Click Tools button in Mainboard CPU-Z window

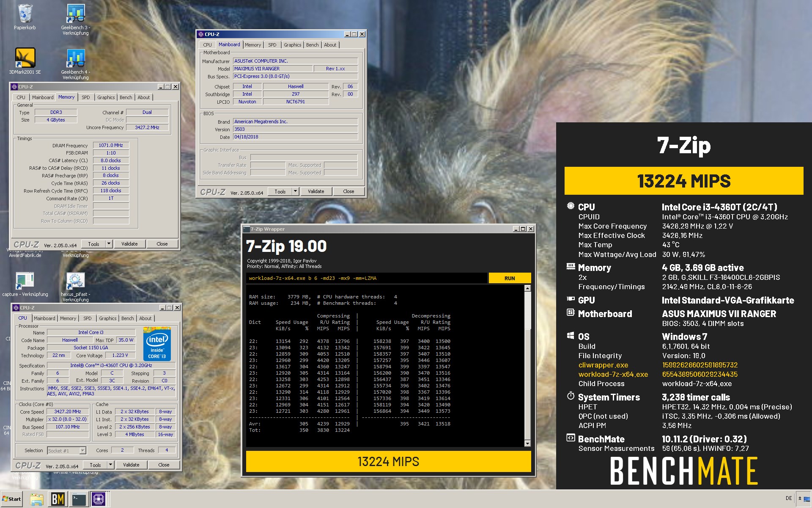pyautogui.click(x=280, y=191)
